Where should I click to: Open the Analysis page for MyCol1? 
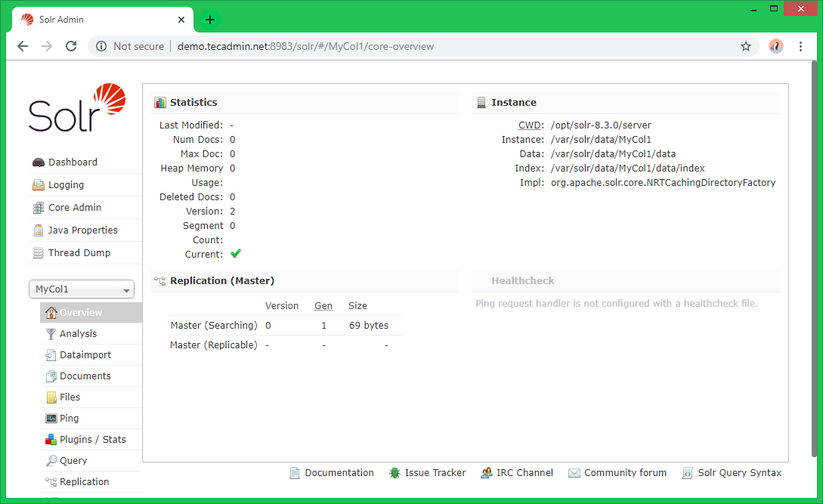pyautogui.click(x=78, y=334)
